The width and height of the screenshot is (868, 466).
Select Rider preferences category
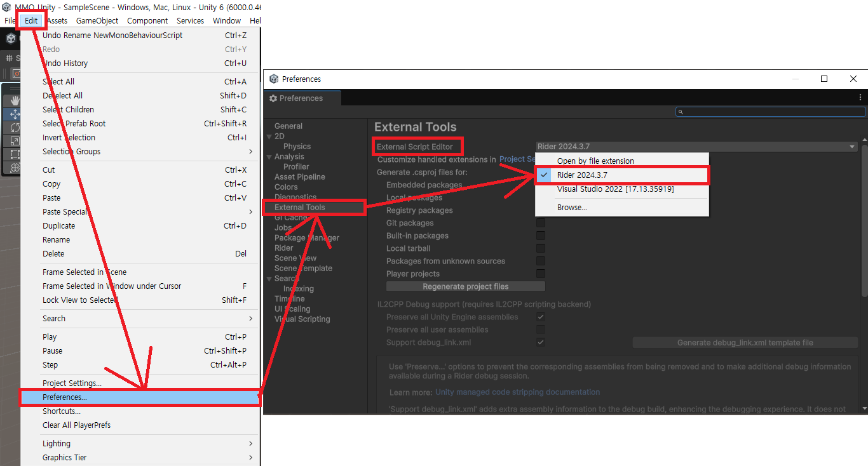point(284,248)
